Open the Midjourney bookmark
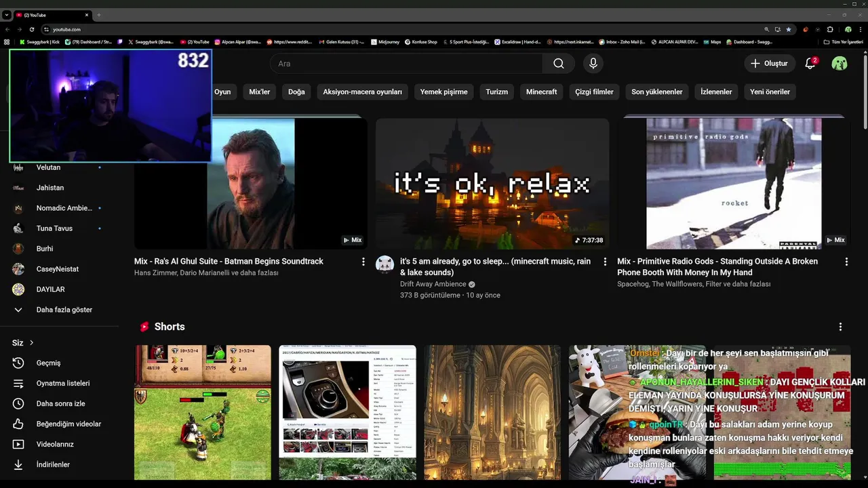The image size is (868, 488). point(384,42)
